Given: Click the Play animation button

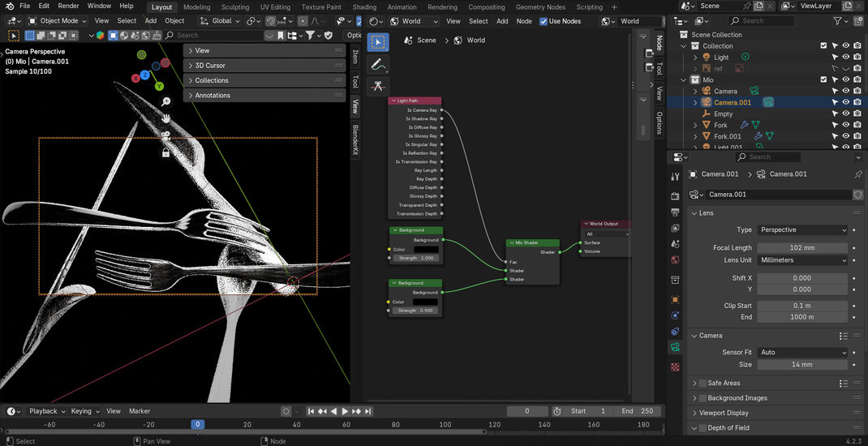Looking at the screenshot, I should (345, 411).
